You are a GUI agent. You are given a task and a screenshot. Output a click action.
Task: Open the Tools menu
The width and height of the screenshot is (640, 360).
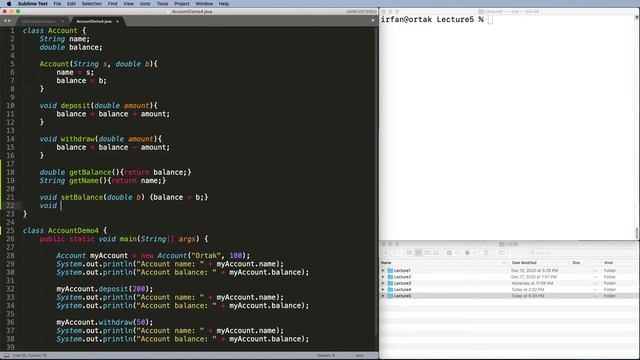(x=162, y=4)
